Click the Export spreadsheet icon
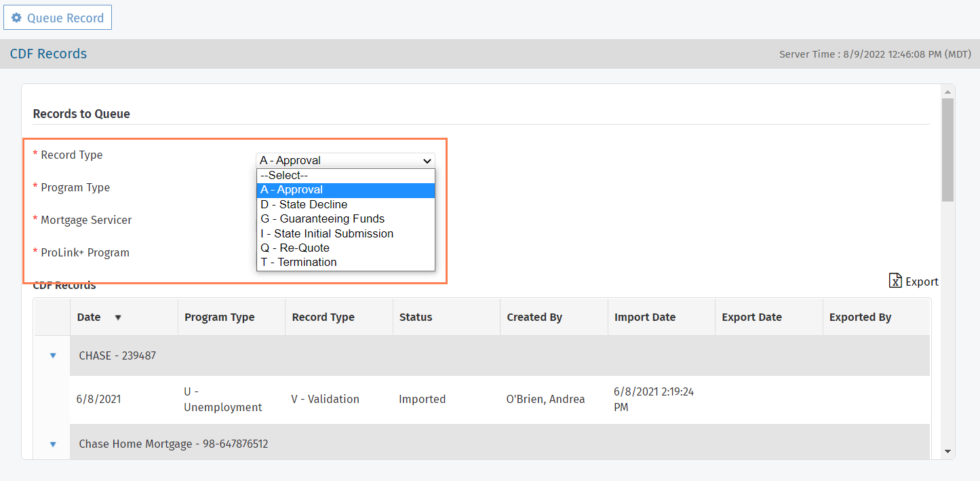 [x=895, y=281]
